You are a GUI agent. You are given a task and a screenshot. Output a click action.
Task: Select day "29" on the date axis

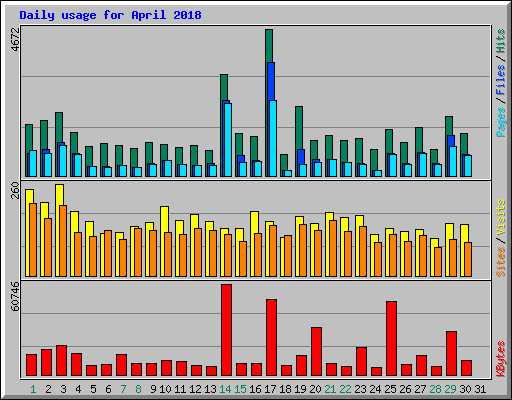click(x=450, y=389)
